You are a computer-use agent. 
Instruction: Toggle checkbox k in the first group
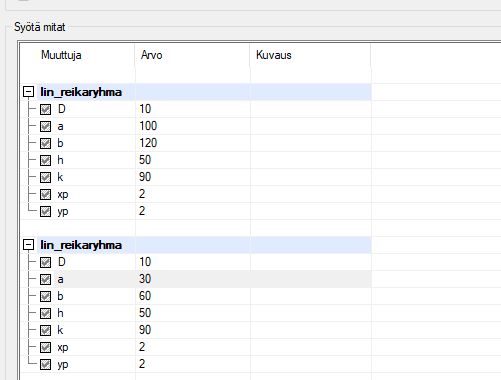45,177
